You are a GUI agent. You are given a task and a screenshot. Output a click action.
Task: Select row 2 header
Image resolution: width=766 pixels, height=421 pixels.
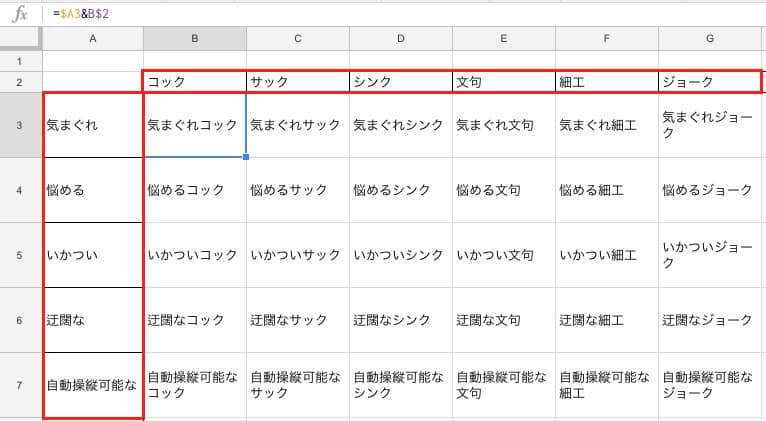21,82
